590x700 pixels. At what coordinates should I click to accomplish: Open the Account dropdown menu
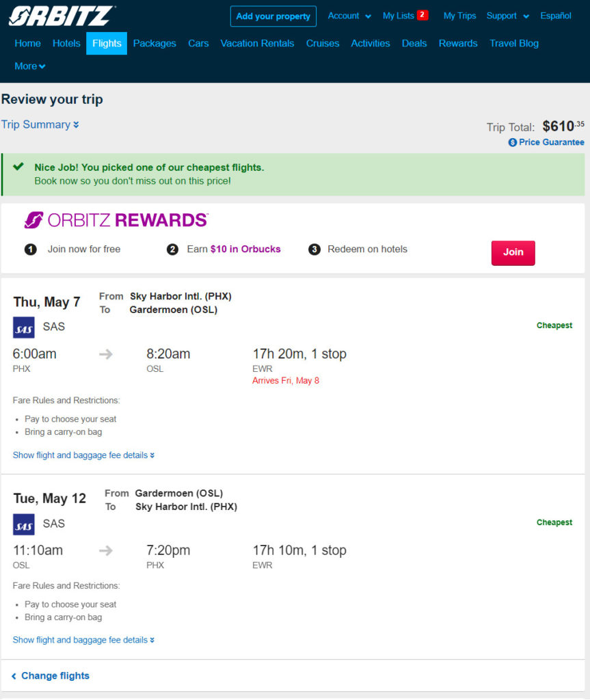(349, 16)
